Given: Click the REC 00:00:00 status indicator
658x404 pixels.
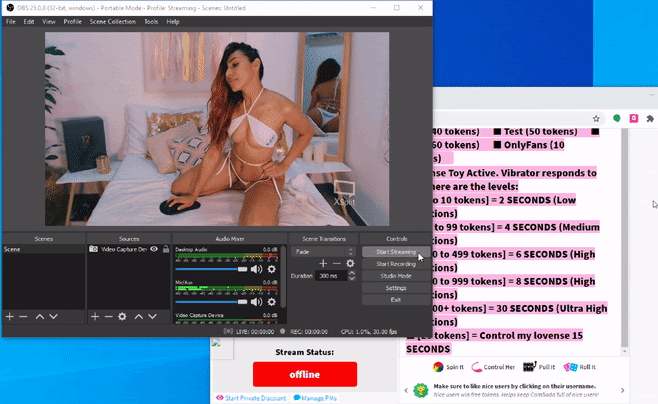Looking at the screenshot, I should [304, 331].
